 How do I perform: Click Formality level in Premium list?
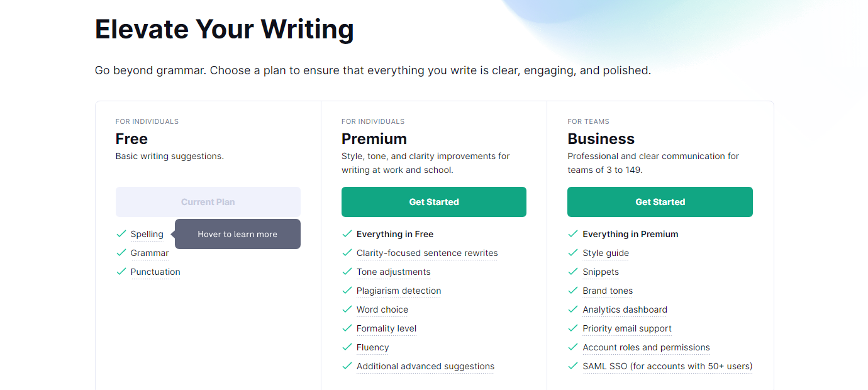pyautogui.click(x=386, y=328)
